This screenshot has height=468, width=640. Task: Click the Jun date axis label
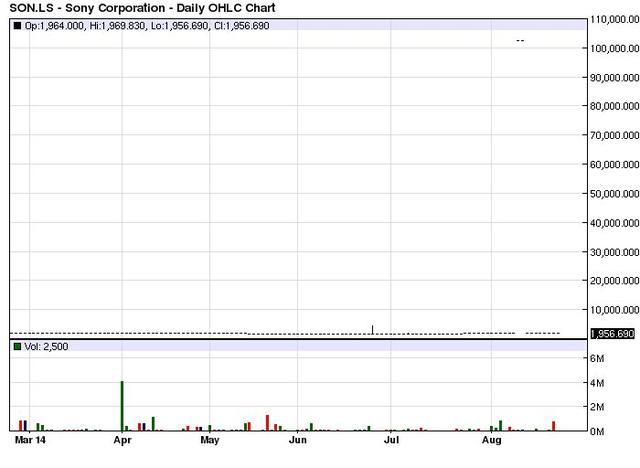pyautogui.click(x=298, y=439)
